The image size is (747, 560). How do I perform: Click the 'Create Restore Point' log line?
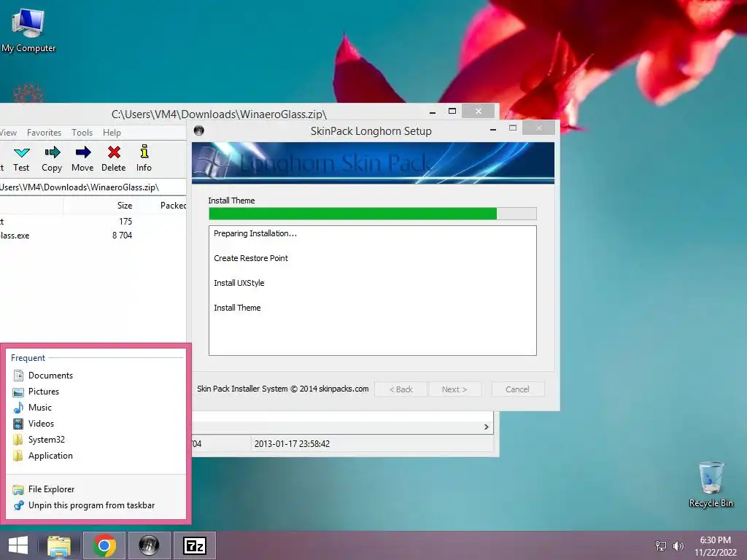251,258
